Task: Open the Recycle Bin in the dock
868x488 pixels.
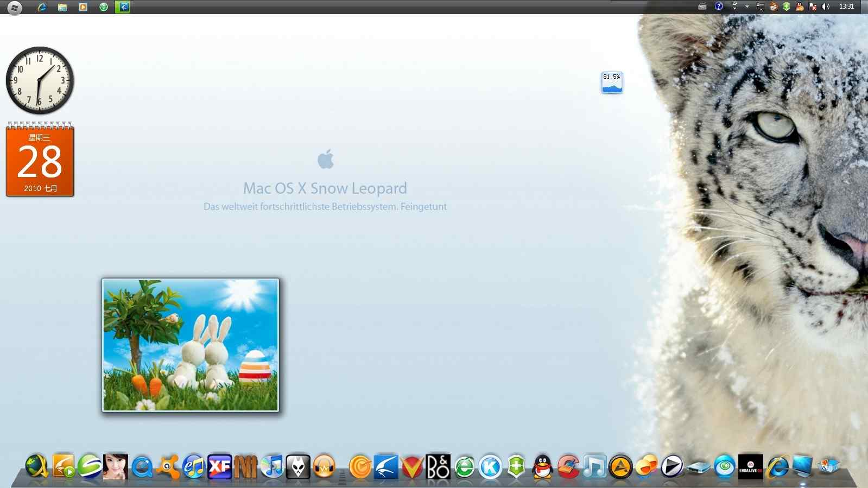Action: pyautogui.click(x=829, y=467)
